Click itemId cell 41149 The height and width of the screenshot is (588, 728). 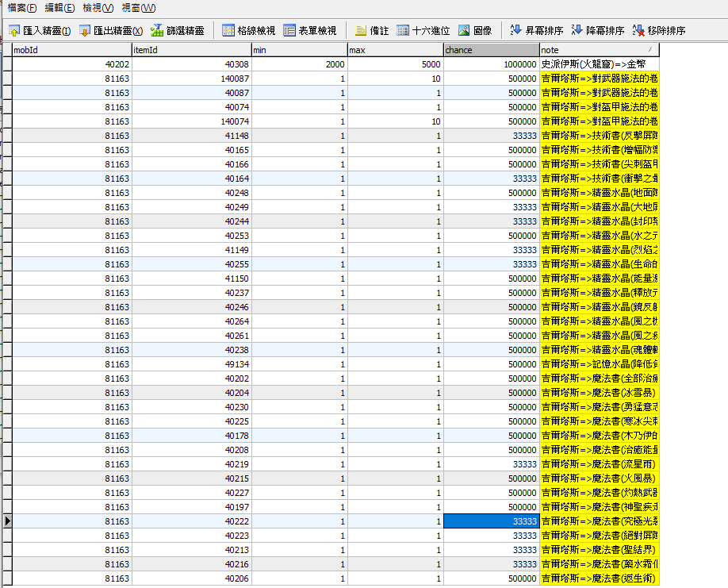[192, 250]
